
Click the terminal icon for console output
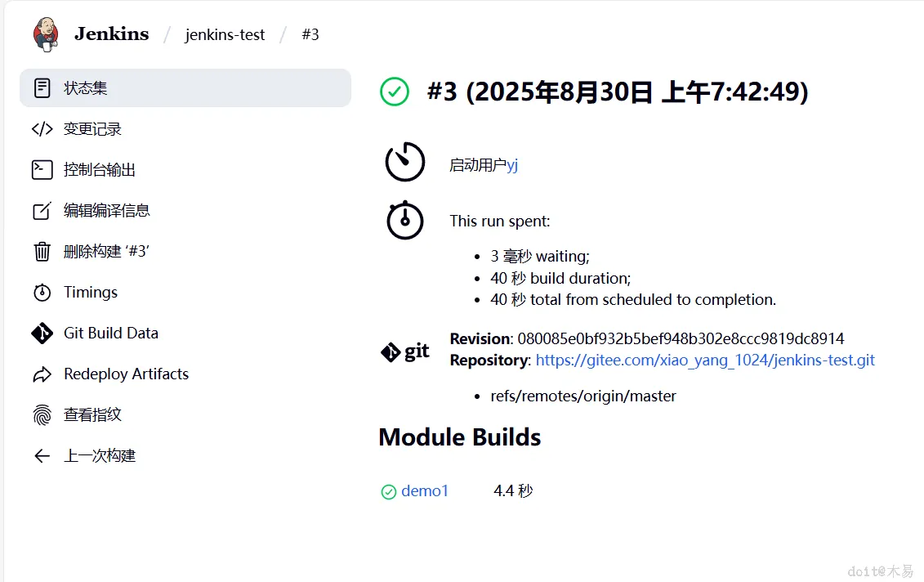42,170
